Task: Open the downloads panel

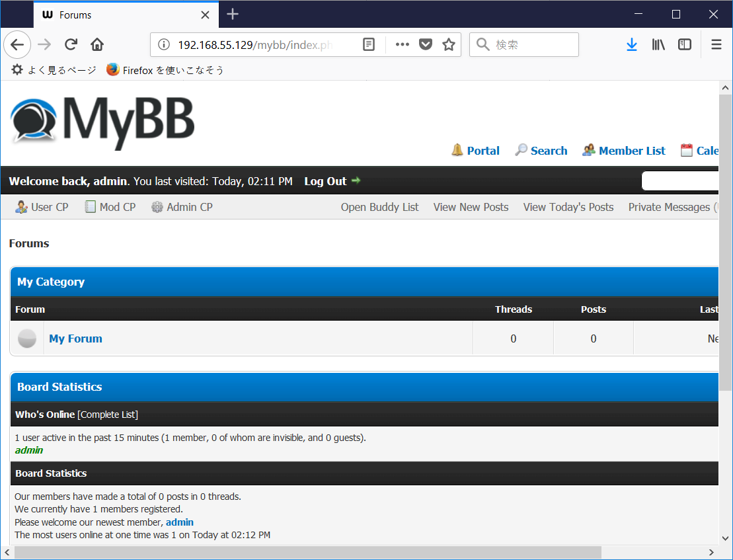Action: tap(632, 44)
